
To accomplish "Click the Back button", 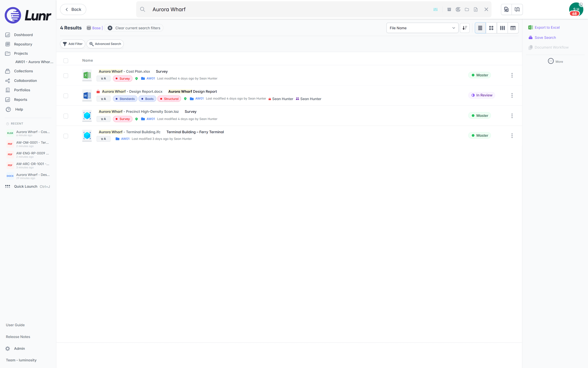I will 73,10.
